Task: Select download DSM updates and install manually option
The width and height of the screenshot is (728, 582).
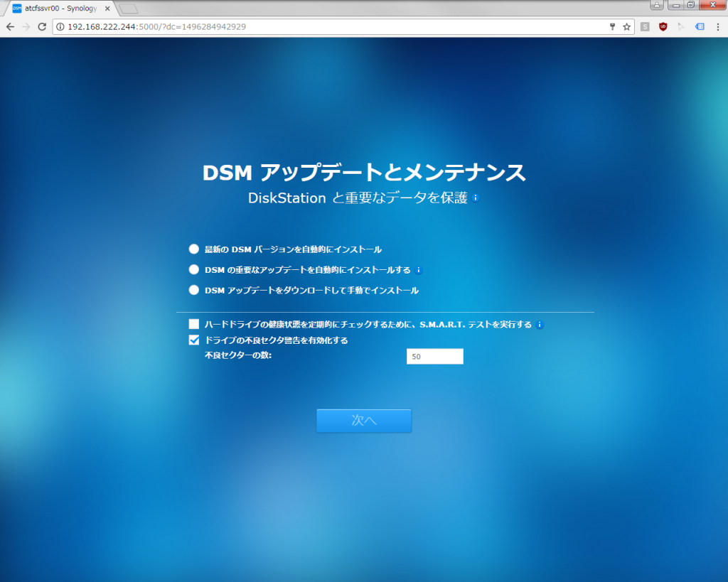Action: [194, 290]
